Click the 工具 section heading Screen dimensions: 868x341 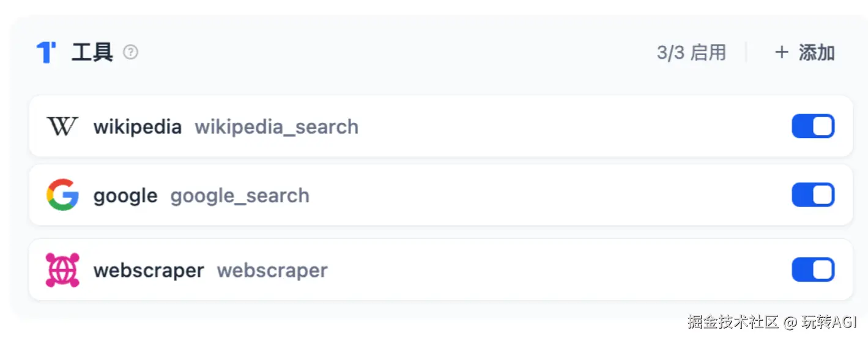pyautogui.click(x=92, y=53)
